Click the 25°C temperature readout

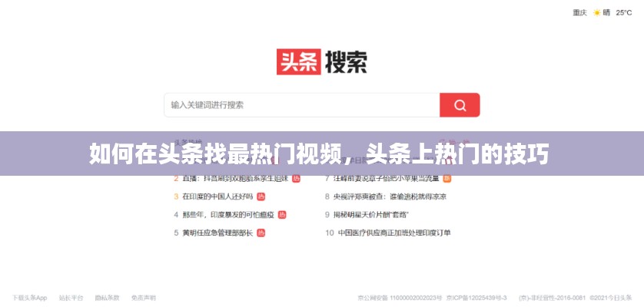click(622, 12)
